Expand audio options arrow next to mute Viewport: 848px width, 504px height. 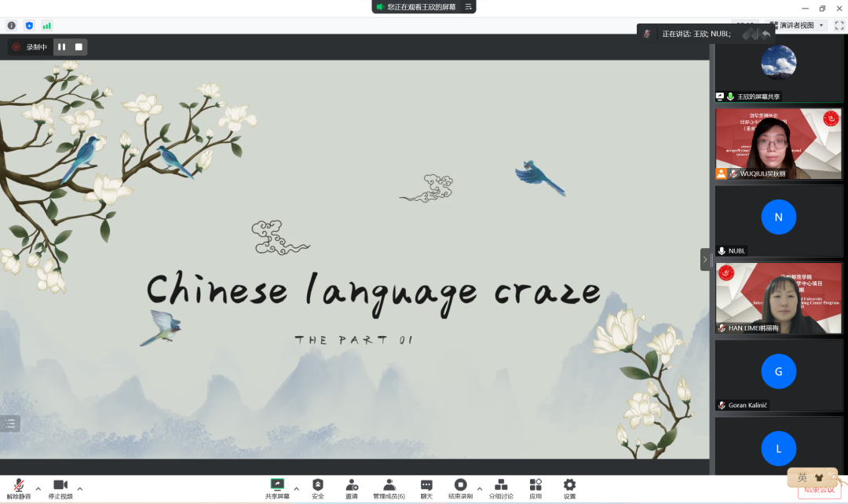coord(38,488)
